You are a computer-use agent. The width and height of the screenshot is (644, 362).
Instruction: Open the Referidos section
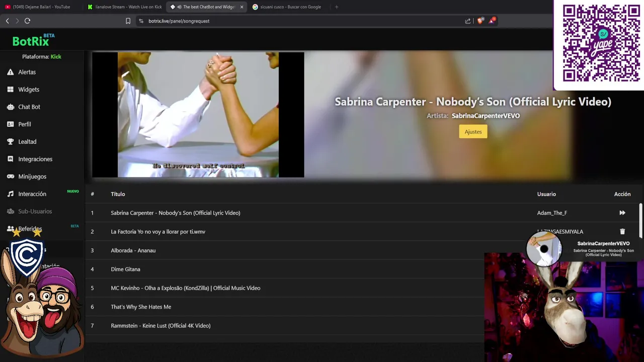click(x=30, y=229)
